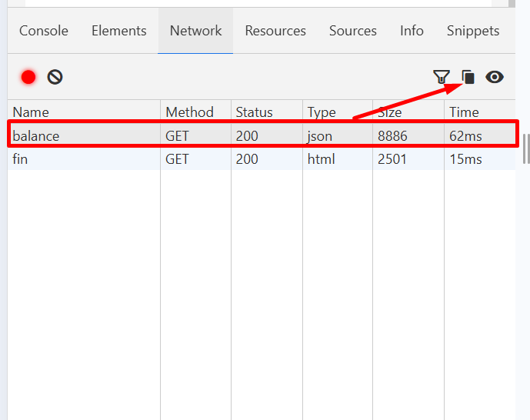Switch to the Info tab
Screen dimensions: 530x420
(x=412, y=31)
